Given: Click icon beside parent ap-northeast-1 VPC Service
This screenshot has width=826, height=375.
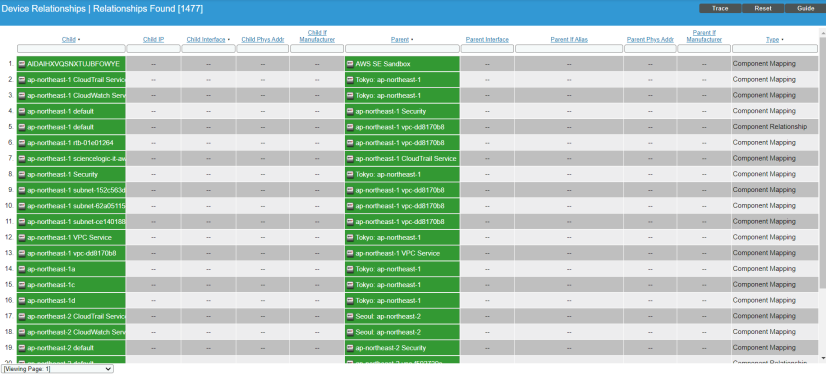Looking at the screenshot, I should (x=350, y=253).
